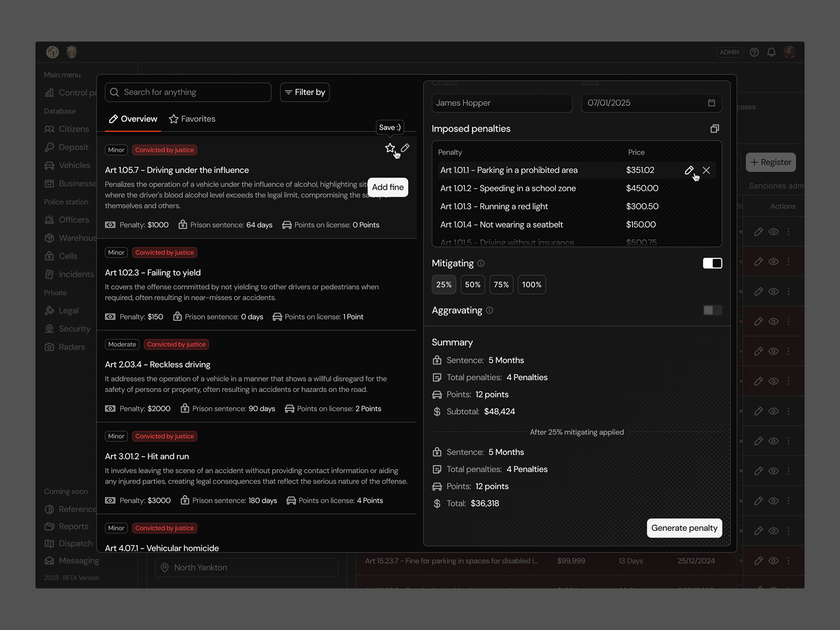This screenshot has width=840, height=630.
Task: Open the user profile avatar menu
Action: (x=789, y=52)
